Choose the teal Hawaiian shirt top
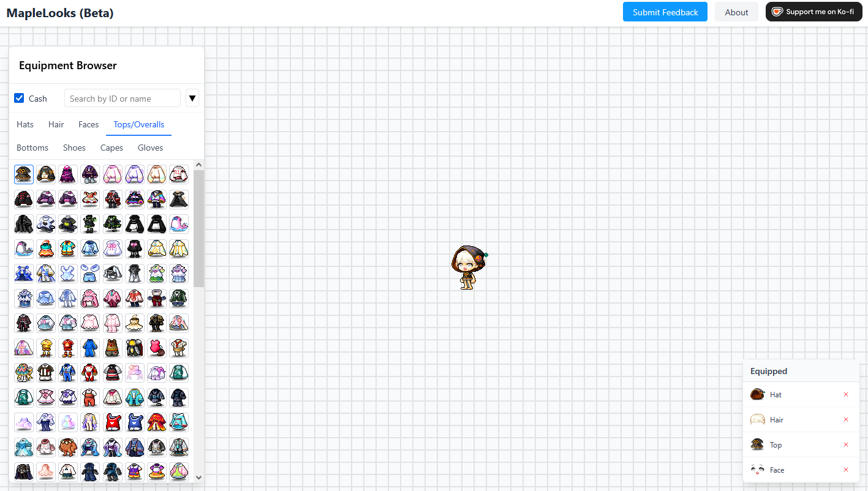Image resolution: width=868 pixels, height=491 pixels. (67, 249)
